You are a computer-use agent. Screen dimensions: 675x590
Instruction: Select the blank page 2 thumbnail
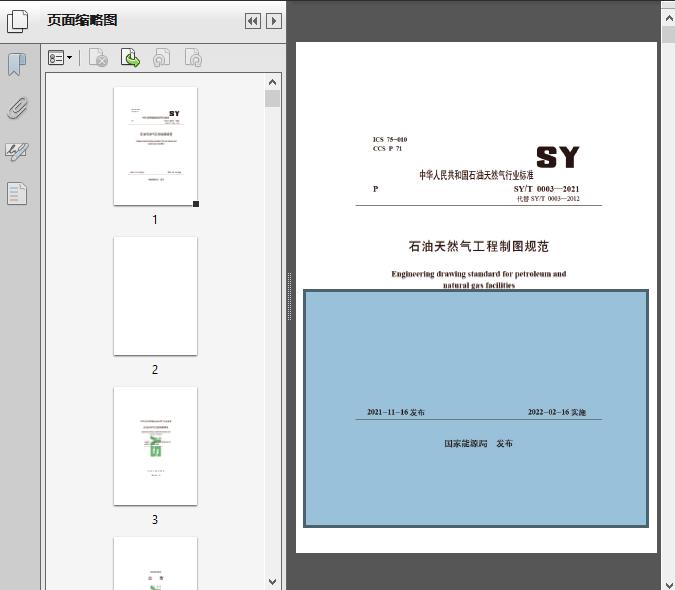[155, 296]
